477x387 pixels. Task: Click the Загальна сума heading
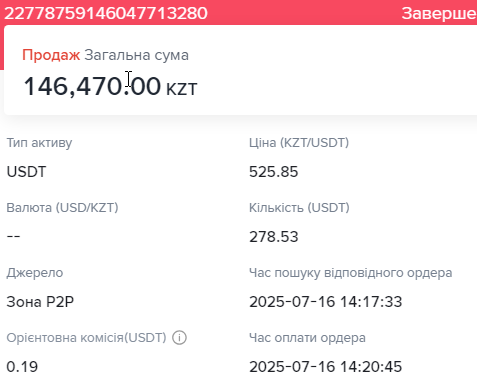click(136, 55)
